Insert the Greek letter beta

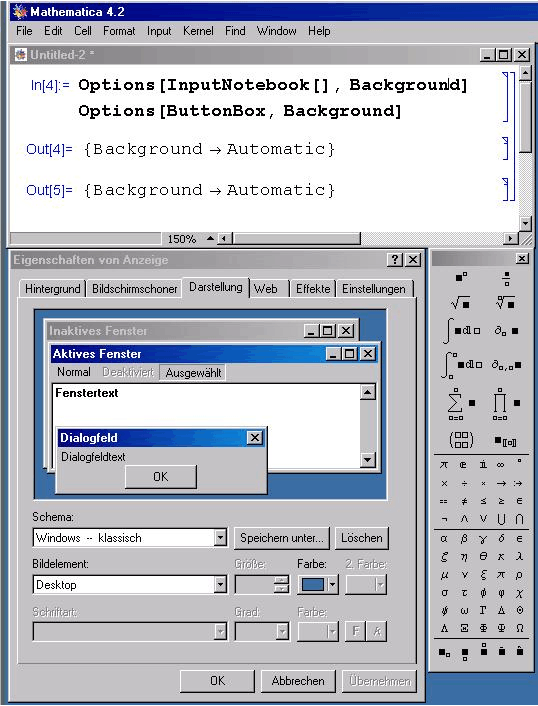point(464,539)
